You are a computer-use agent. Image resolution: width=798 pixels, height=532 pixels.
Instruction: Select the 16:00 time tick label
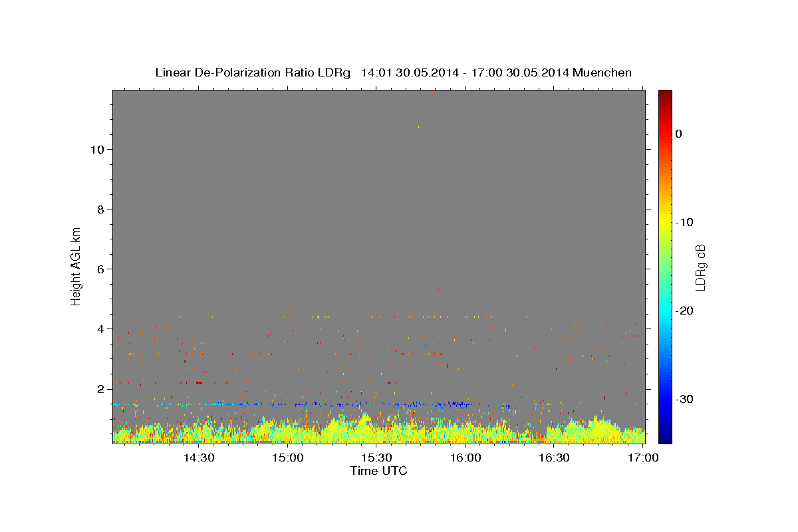coord(465,458)
